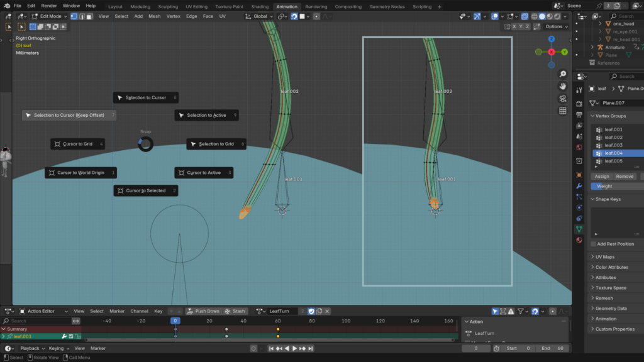Open the Playback dropdown
Image resolution: width=644 pixels, height=362 pixels.
pyautogui.click(x=33, y=348)
